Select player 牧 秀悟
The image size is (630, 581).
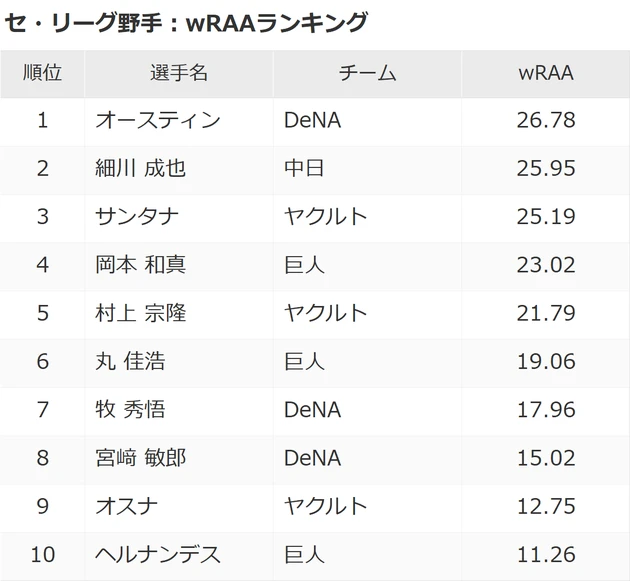click(x=129, y=409)
